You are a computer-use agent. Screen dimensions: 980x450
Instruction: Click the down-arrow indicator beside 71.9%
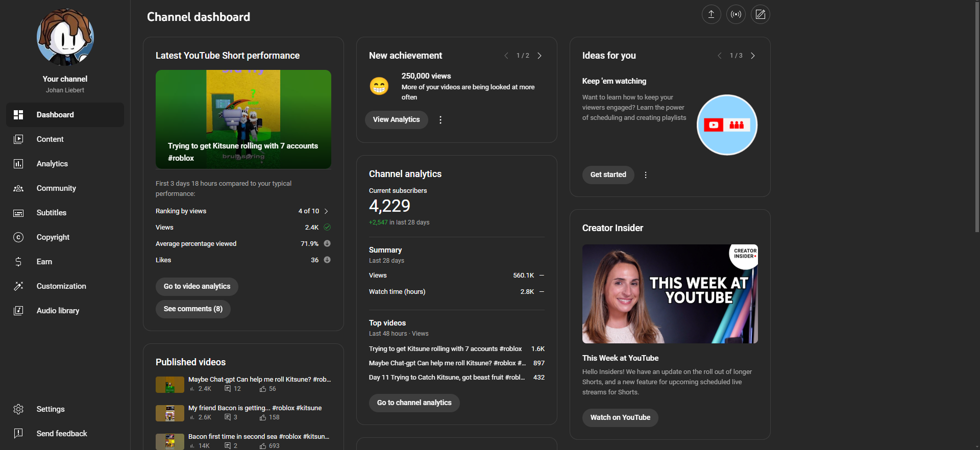[x=327, y=243]
